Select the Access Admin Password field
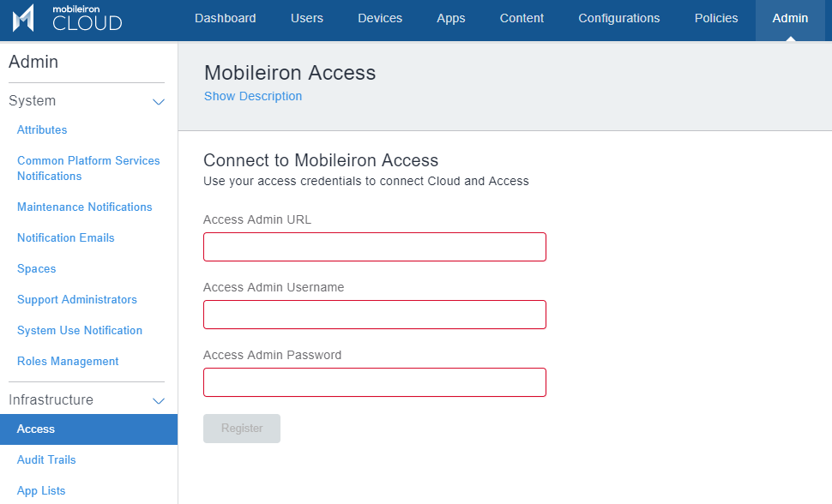Image resolution: width=832 pixels, height=504 pixels. tap(374, 382)
